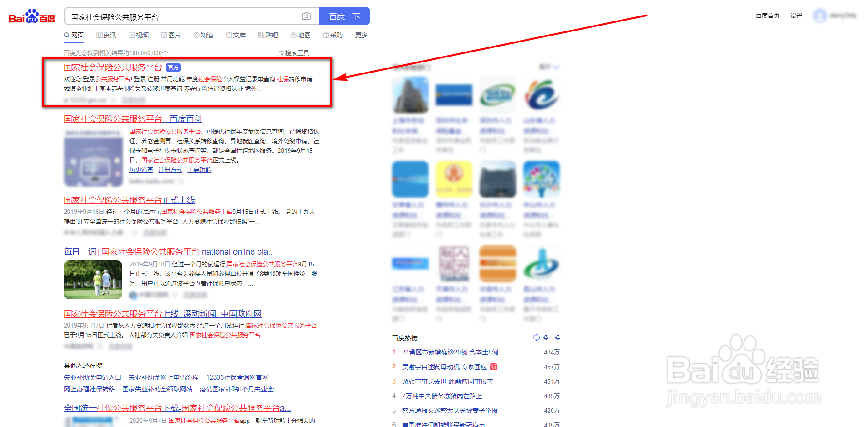Open camera image search icon
This screenshot has height=427, width=868.
[x=306, y=16]
